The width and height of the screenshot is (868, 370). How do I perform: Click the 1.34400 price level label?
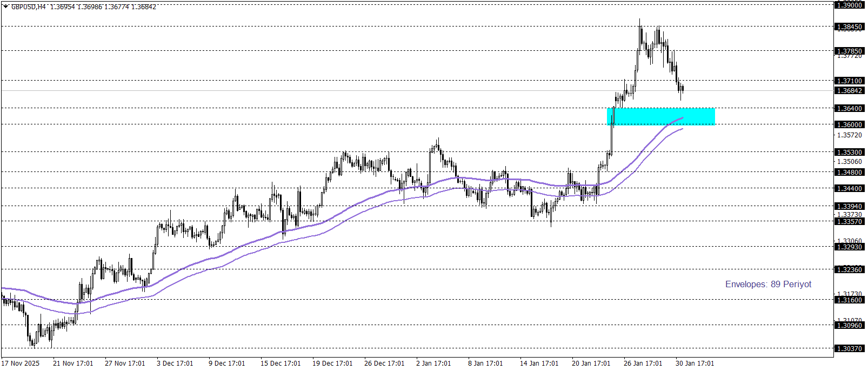tap(849, 188)
